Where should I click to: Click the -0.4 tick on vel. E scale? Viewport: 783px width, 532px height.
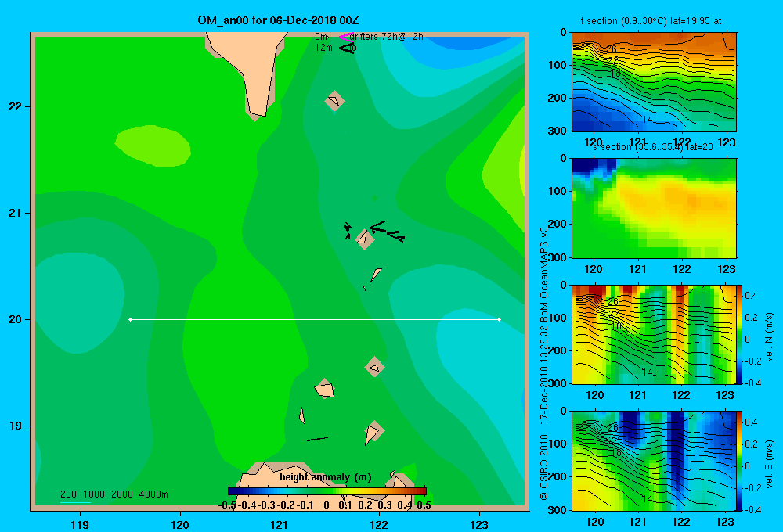pyautogui.click(x=752, y=510)
